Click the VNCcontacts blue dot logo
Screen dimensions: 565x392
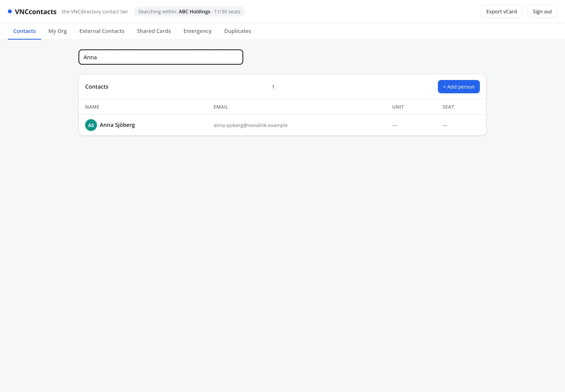tap(10, 11)
